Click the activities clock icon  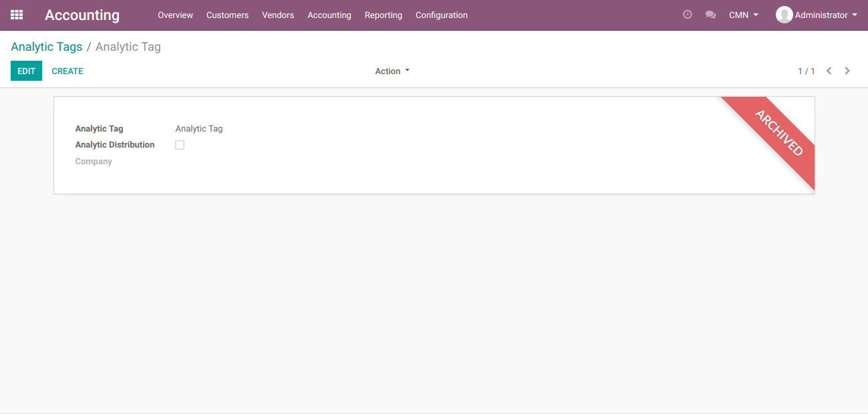coord(687,14)
